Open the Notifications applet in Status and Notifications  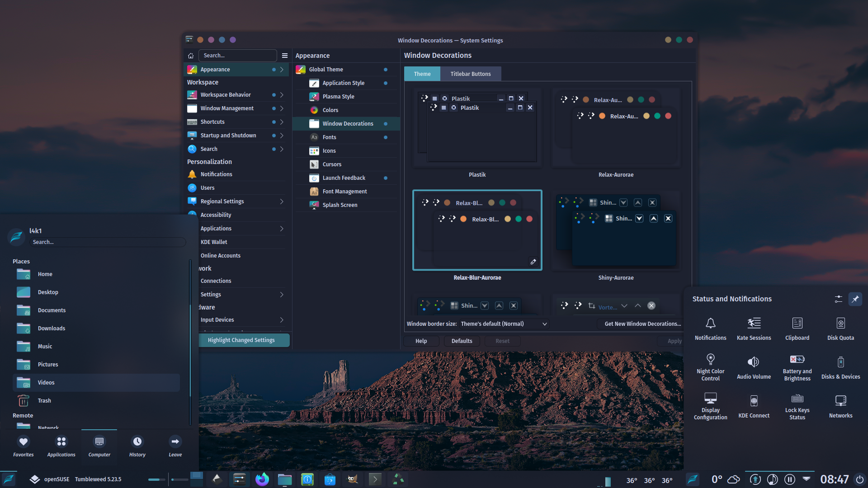point(710,328)
